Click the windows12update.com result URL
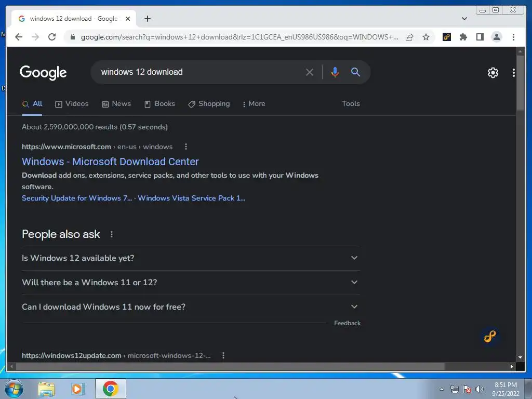Screen dimensions: 532x399 point(116,355)
